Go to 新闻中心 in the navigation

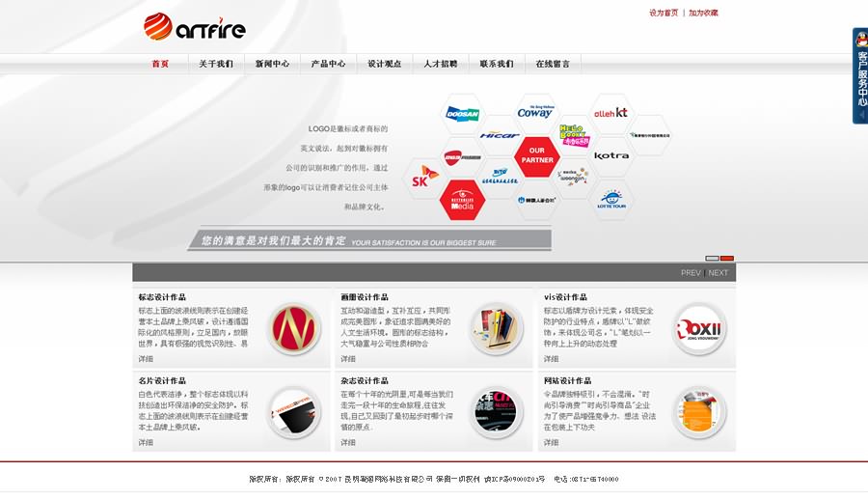click(x=272, y=64)
